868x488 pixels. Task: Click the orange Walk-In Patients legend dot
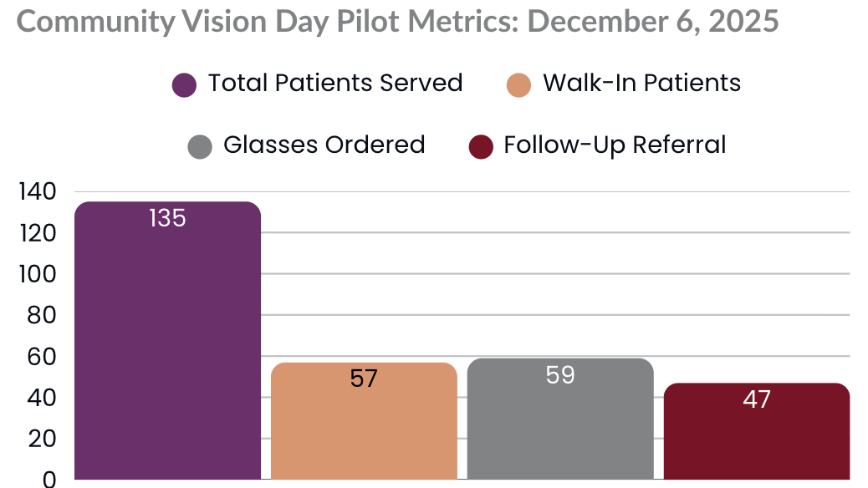coord(518,85)
